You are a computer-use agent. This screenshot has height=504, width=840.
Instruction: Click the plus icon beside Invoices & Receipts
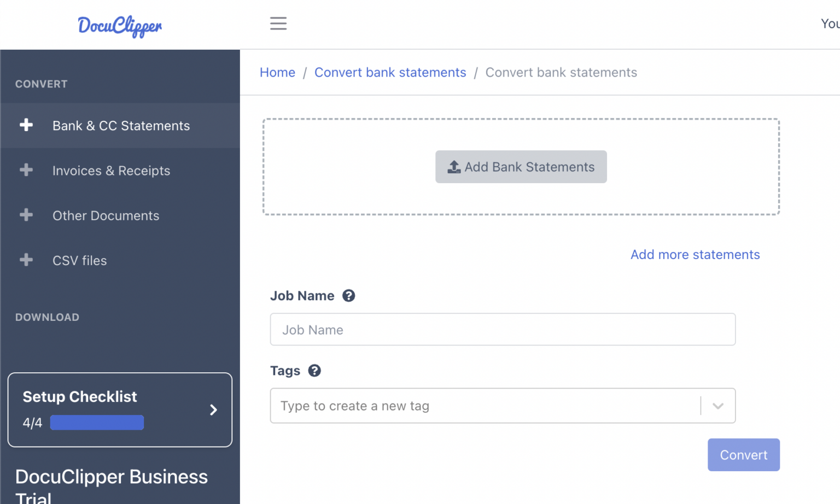[x=26, y=170]
